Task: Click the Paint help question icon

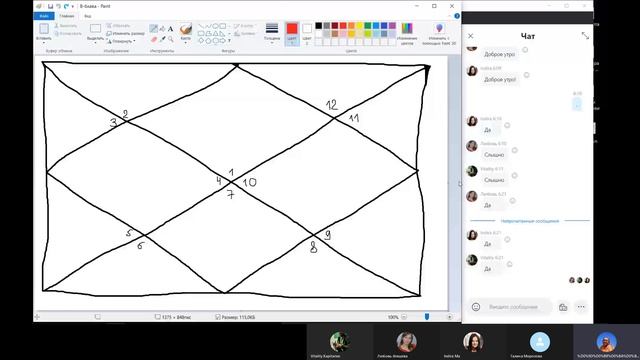Action: (x=457, y=16)
